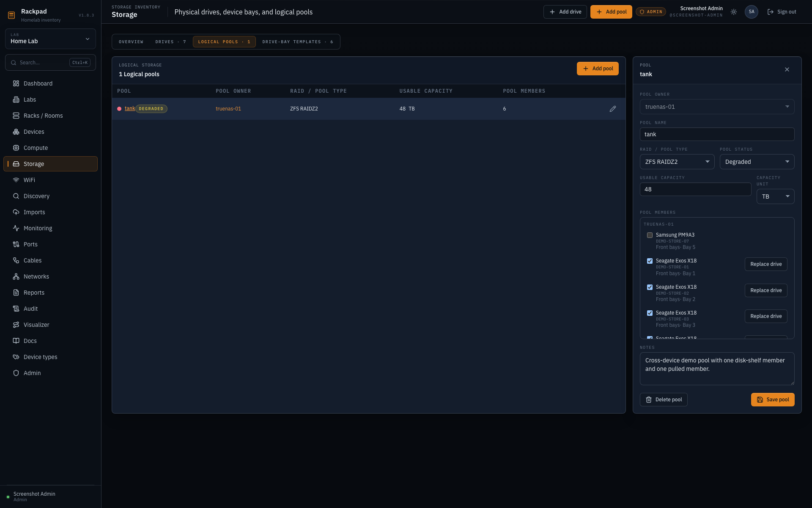The image size is (812, 508).
Task: Open the Devices page
Action: [x=50, y=132]
